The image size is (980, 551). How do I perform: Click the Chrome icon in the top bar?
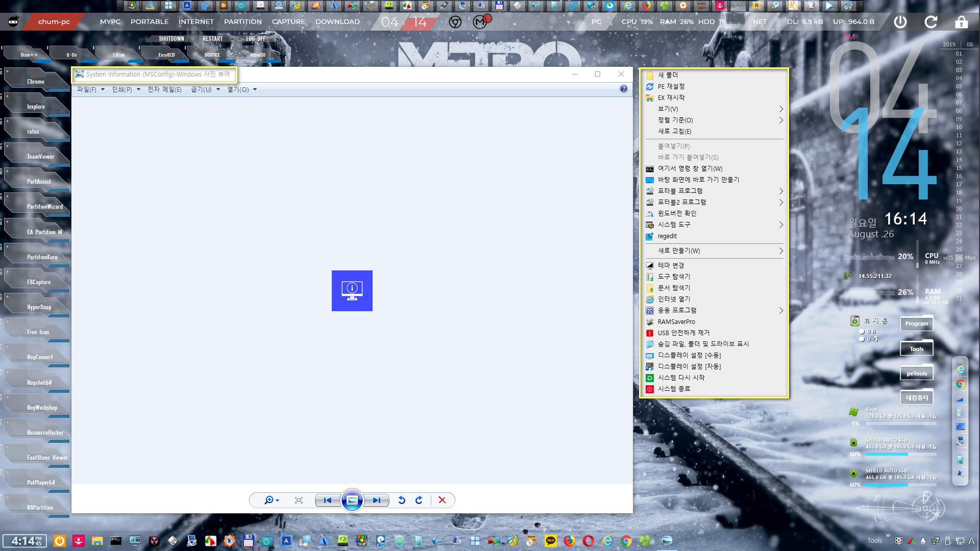(x=455, y=22)
